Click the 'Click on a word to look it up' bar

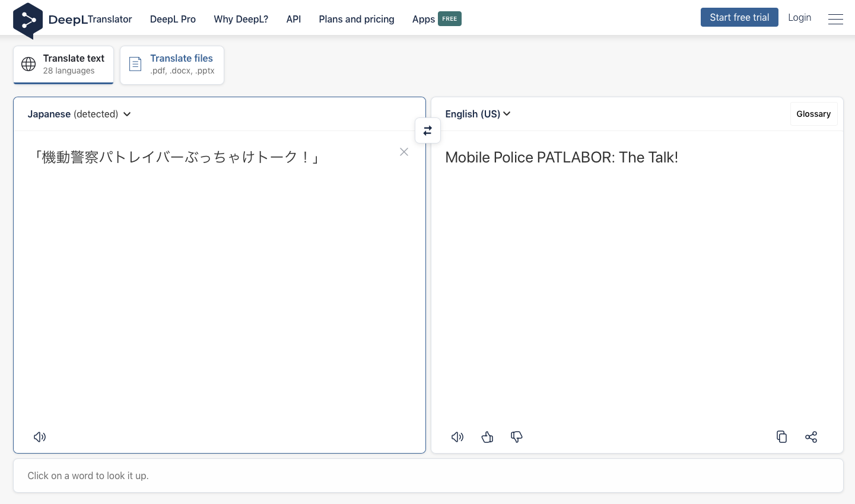click(428, 476)
